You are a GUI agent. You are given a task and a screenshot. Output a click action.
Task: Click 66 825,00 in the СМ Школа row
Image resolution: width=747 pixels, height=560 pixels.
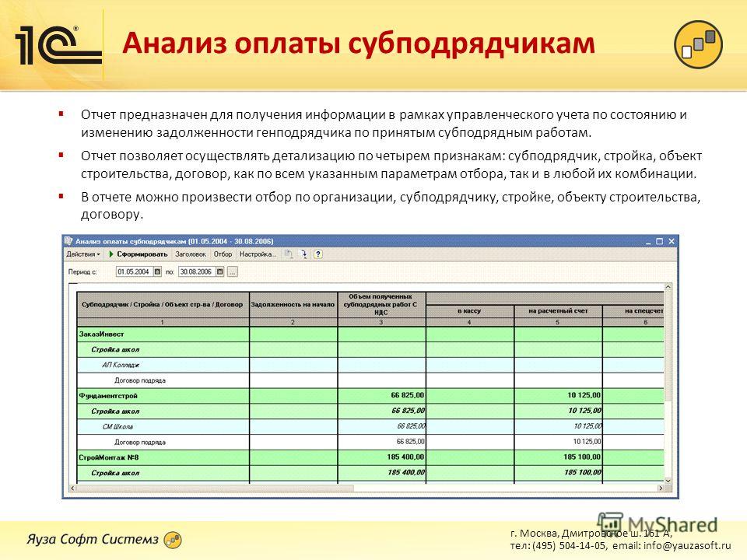point(411,426)
